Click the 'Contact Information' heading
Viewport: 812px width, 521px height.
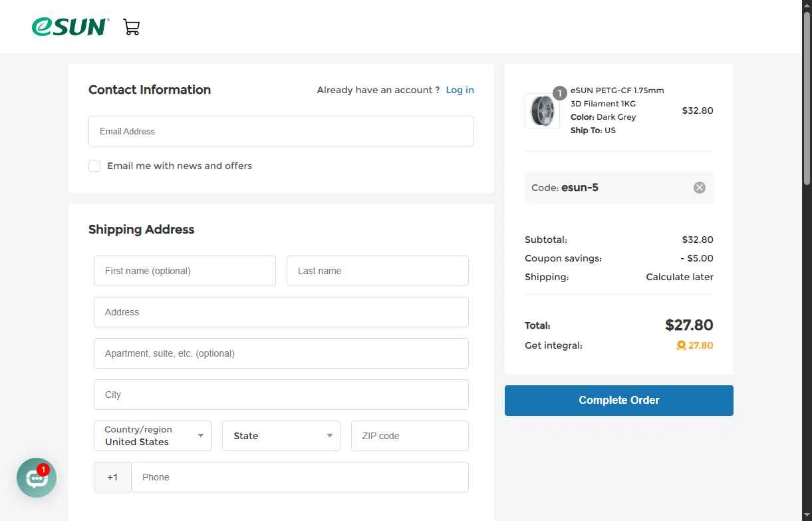pos(150,90)
